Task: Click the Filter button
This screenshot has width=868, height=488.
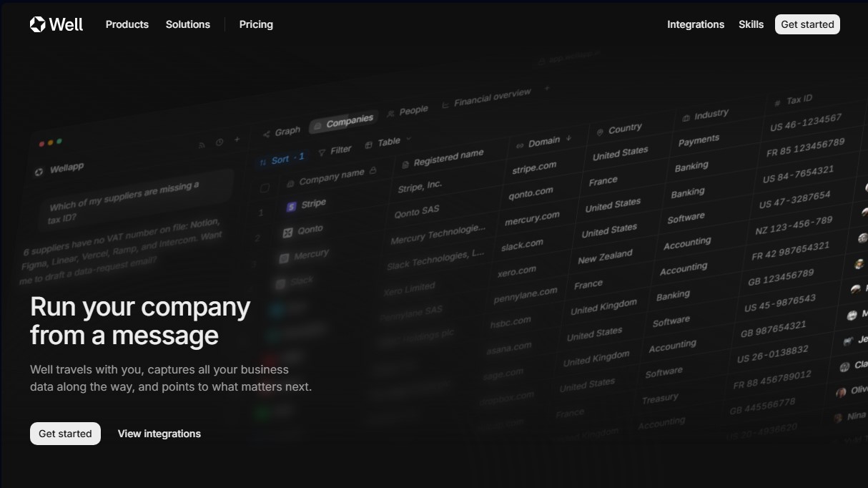Action: 335,150
